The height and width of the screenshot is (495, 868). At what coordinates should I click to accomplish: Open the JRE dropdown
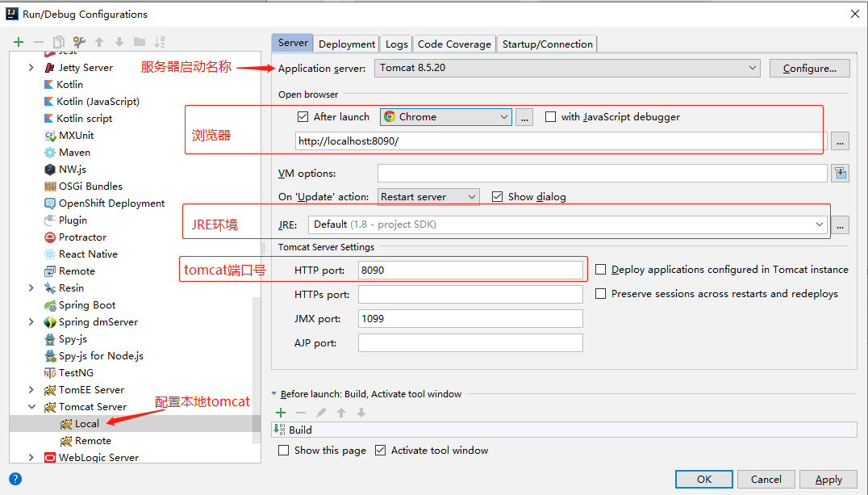pos(567,224)
